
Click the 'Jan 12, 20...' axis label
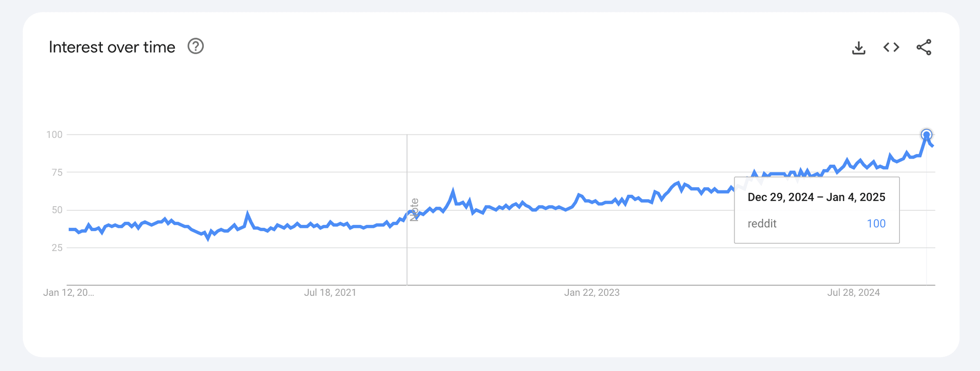pyautogui.click(x=69, y=293)
